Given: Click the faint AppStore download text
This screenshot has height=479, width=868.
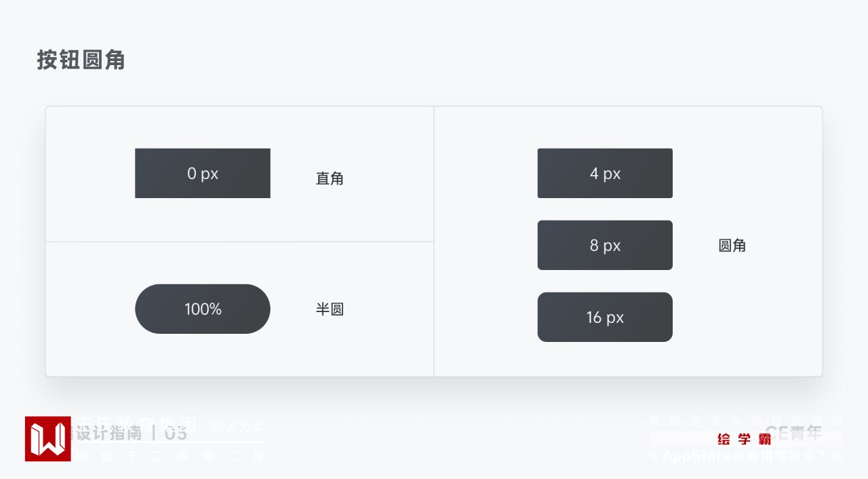Looking at the screenshot, I should click(745, 456).
